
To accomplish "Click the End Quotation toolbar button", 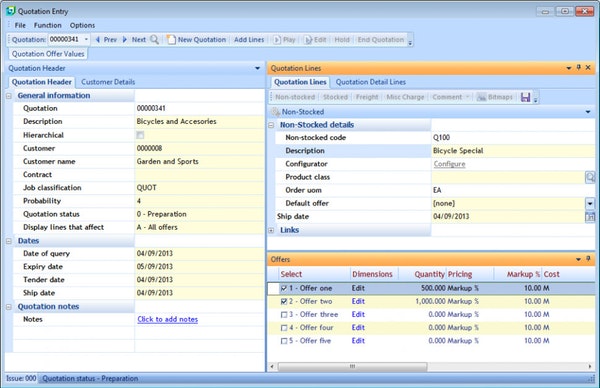I will point(380,39).
